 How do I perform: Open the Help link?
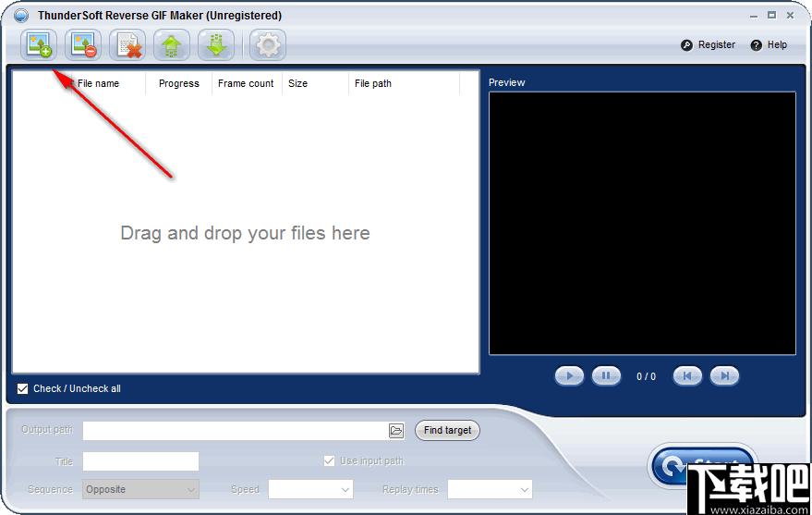pyautogui.click(x=769, y=45)
